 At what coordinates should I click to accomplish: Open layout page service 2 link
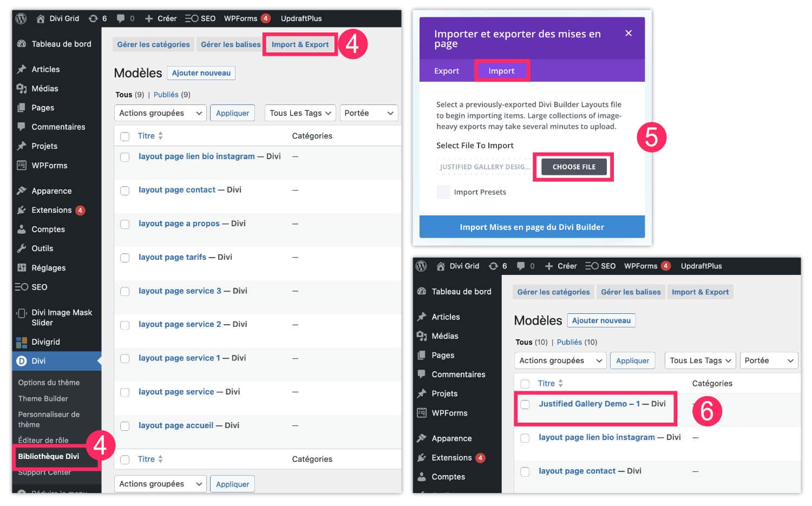tap(180, 324)
